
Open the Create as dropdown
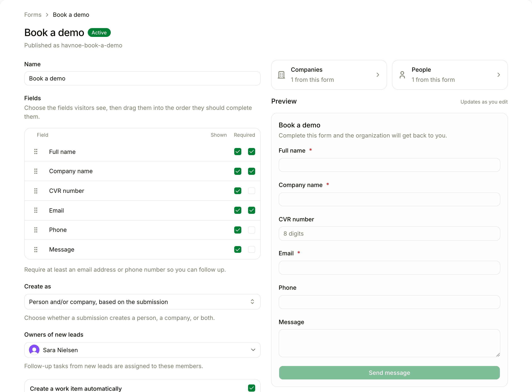click(x=142, y=302)
